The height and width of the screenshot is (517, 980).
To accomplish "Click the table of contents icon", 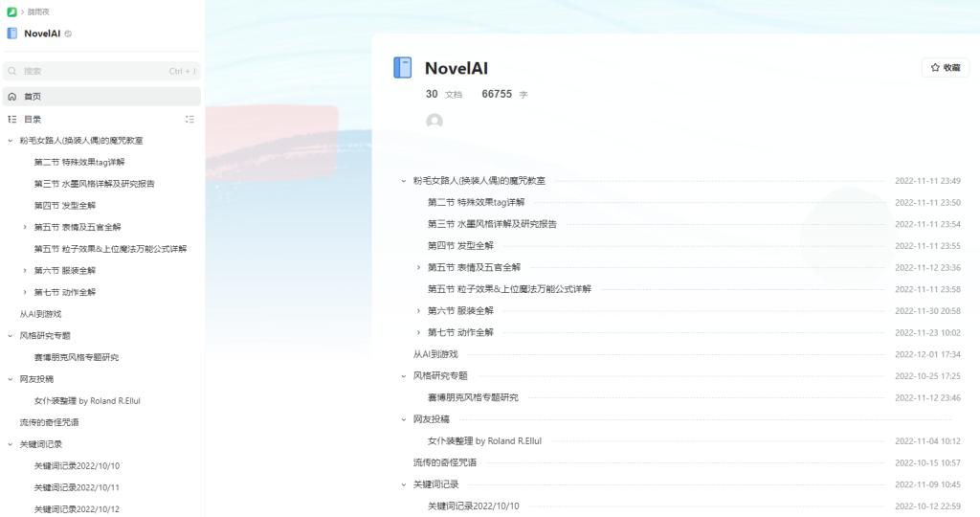I will (x=11, y=120).
